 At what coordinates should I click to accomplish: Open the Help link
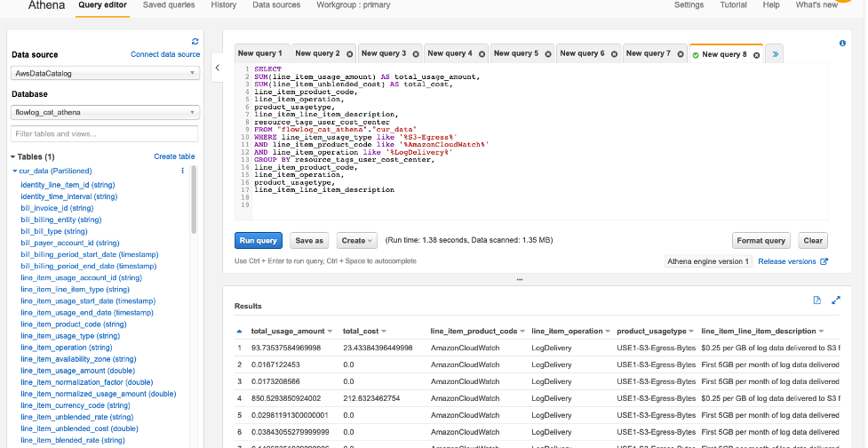pyautogui.click(x=771, y=5)
